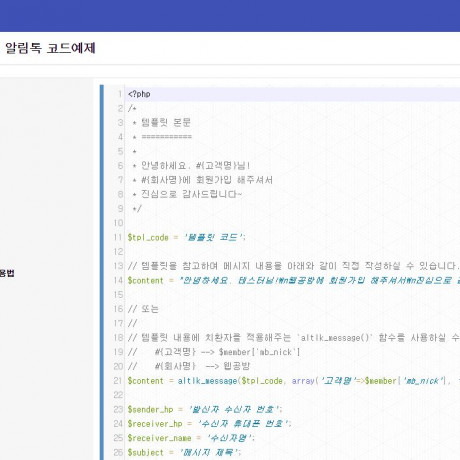The height and width of the screenshot is (460, 460).
Task: Click the $receiver_hp assignment line
Action: 210,424
